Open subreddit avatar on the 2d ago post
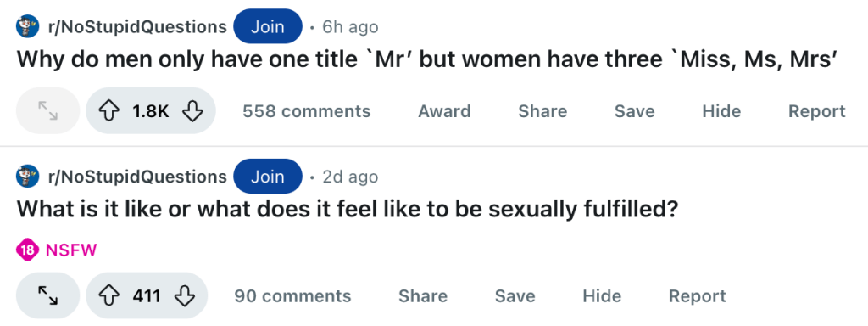868x326 pixels. click(x=28, y=177)
